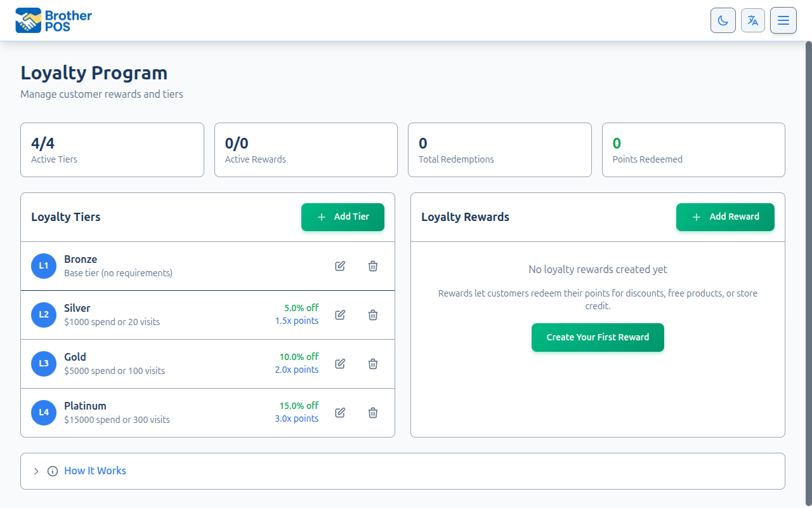The height and width of the screenshot is (508, 812).
Task: Click the Add Tier button
Action: point(343,217)
